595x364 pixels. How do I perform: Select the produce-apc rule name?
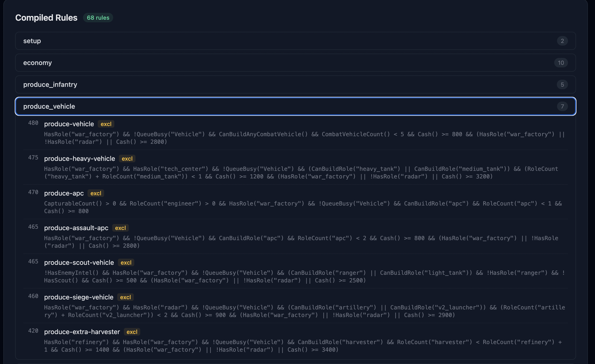[64, 193]
